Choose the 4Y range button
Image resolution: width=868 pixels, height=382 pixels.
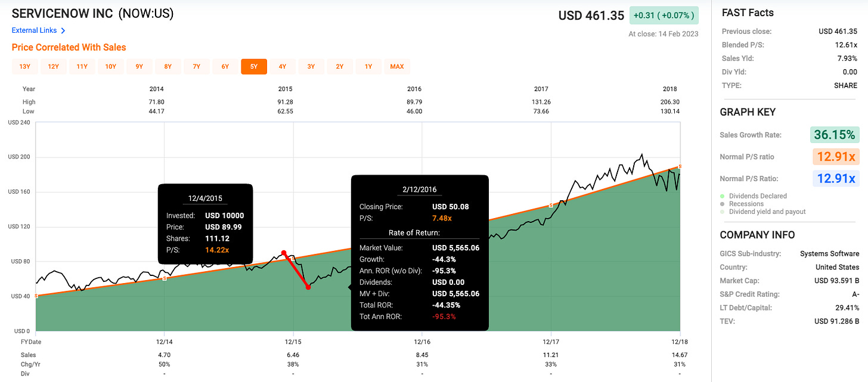click(x=282, y=67)
